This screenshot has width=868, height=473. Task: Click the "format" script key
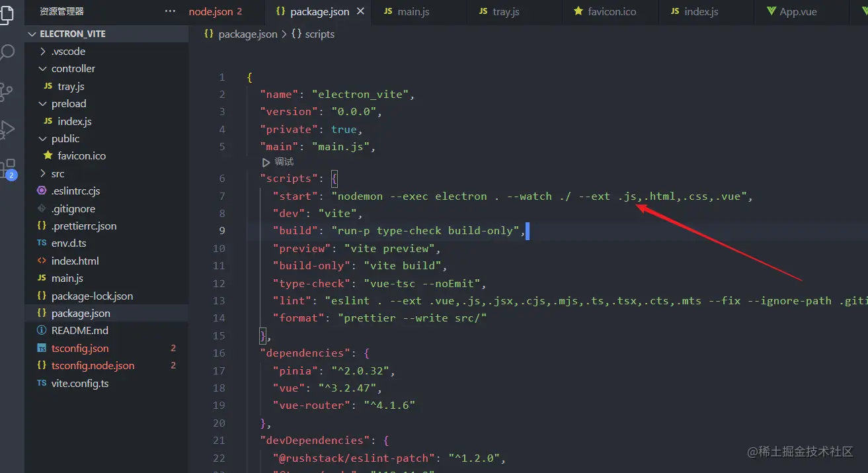tap(299, 318)
